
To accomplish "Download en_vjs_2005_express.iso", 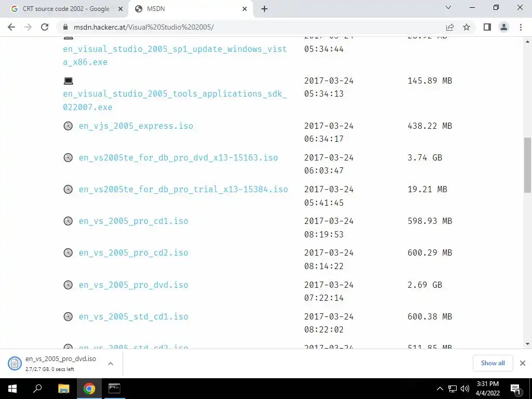I will coord(136,126).
